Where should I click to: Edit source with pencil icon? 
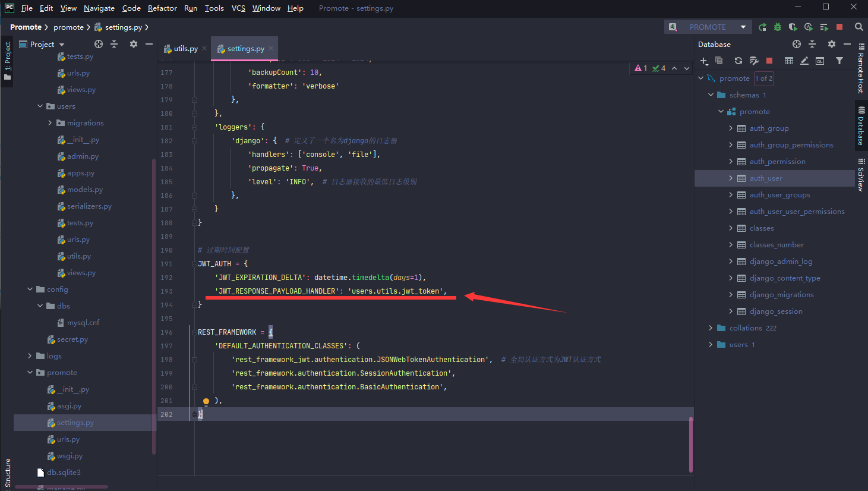click(804, 61)
